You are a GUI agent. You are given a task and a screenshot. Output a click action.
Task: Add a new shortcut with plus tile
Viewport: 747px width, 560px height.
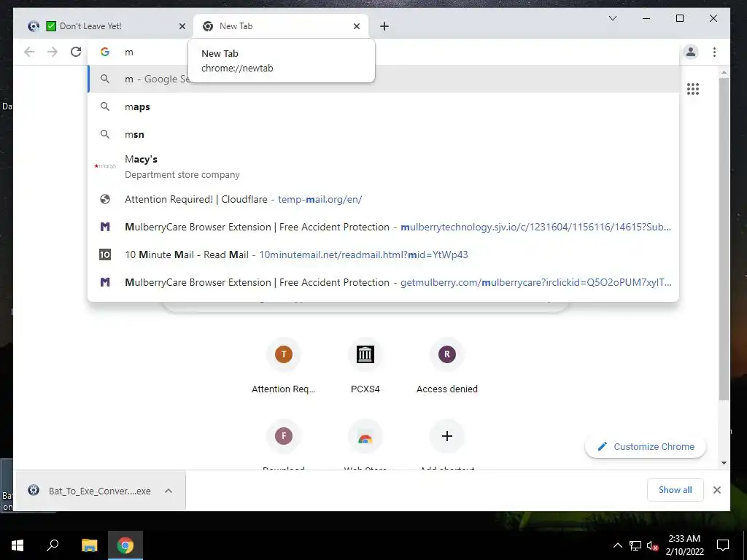tap(447, 443)
